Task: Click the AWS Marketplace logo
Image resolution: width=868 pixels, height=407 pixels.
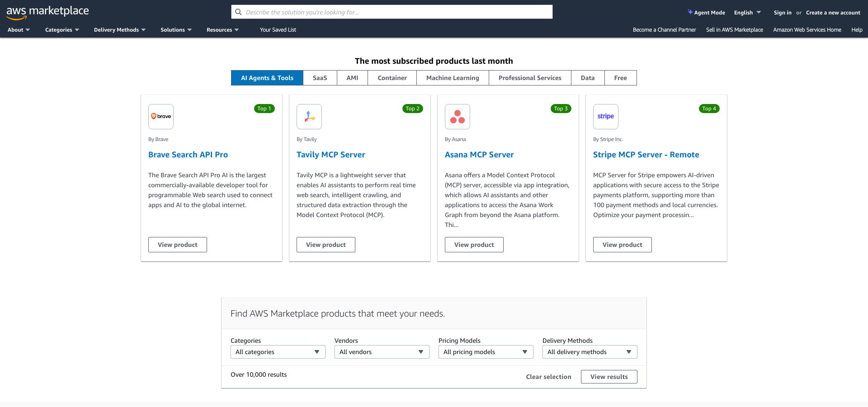Action: 47,12
